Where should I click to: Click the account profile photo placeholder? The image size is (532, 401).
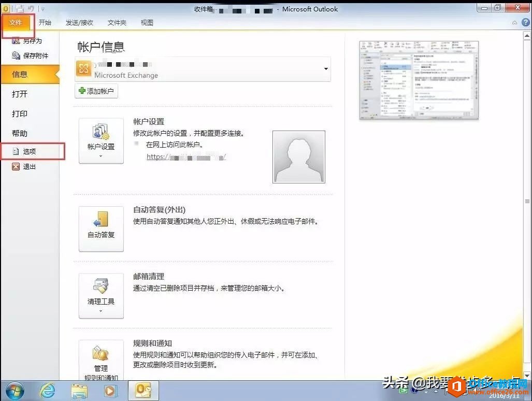pyautogui.click(x=299, y=157)
